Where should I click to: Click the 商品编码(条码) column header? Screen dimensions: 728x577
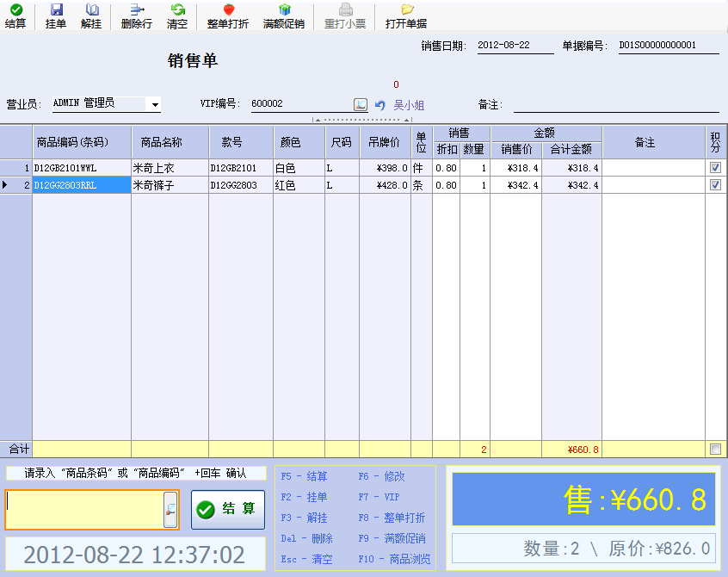(x=82, y=142)
